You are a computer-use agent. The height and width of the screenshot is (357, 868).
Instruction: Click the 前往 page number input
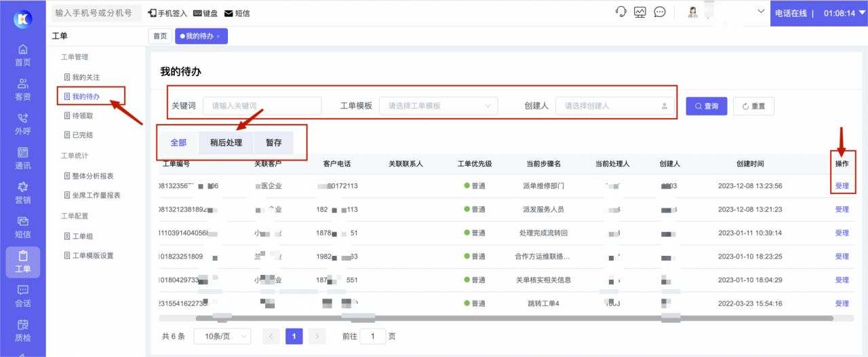point(373,336)
